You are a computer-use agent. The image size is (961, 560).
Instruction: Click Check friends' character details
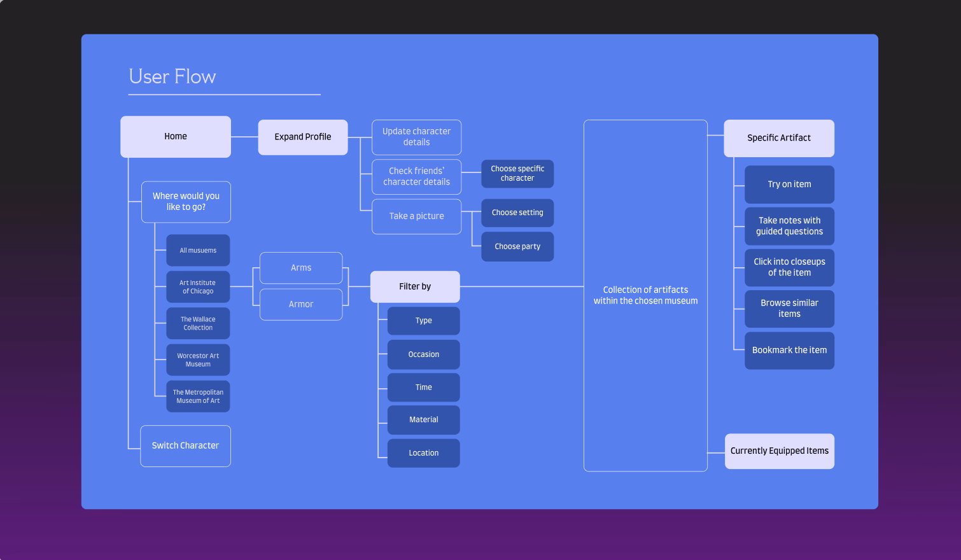pos(416,177)
